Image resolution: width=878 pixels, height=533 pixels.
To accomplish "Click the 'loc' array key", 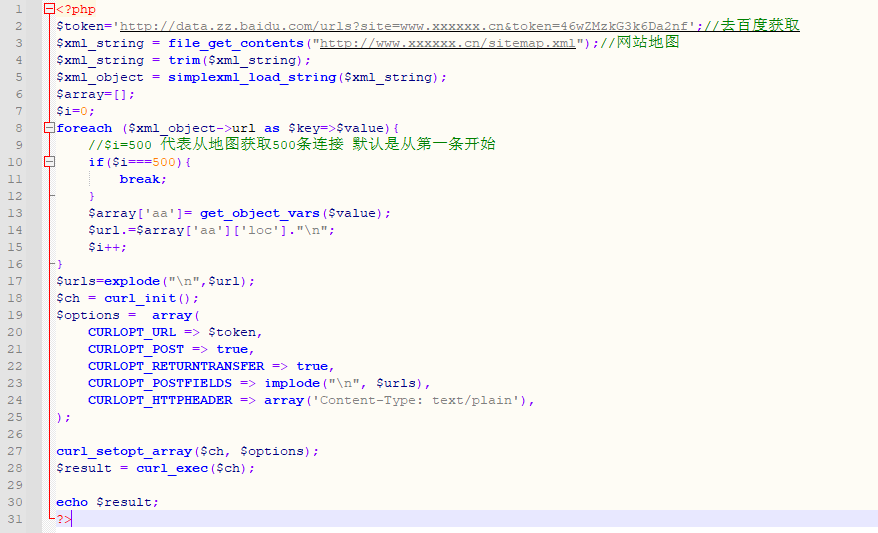I will [x=260, y=230].
